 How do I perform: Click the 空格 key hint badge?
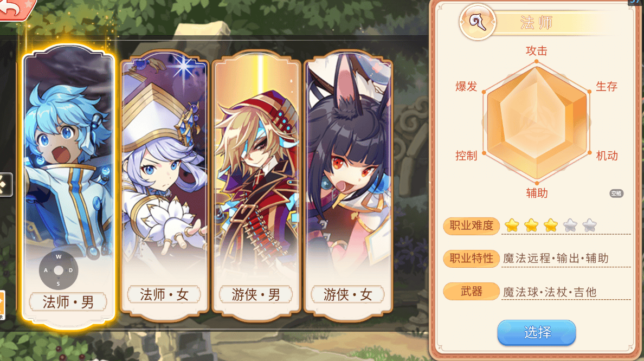click(616, 194)
